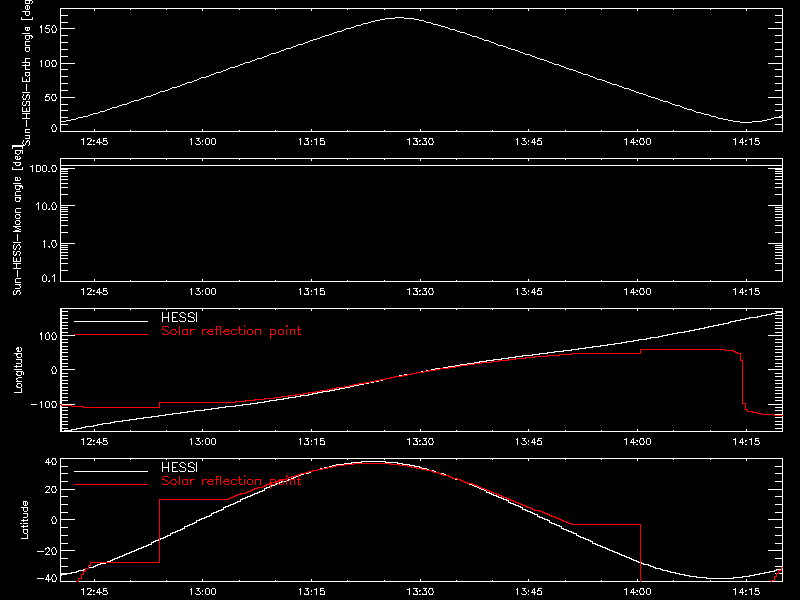Click 13:45 time label under Longitude plot
This screenshot has height=600, width=800.
(529, 441)
